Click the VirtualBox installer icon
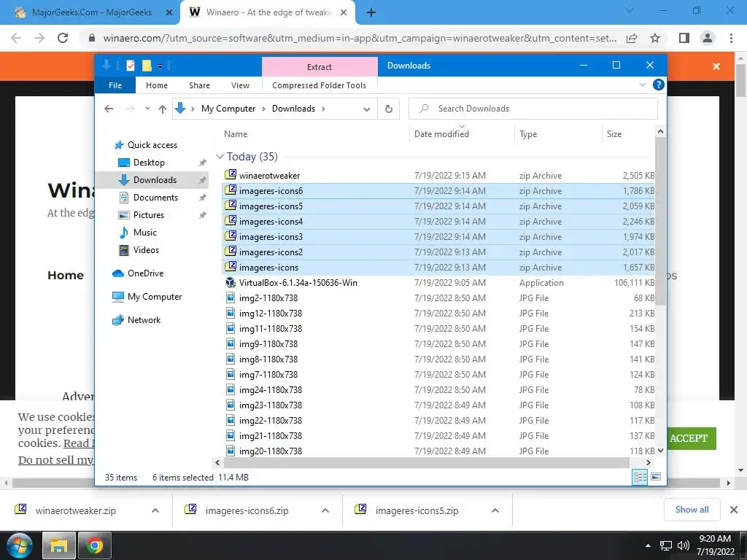The height and width of the screenshot is (560, 747). [231, 282]
